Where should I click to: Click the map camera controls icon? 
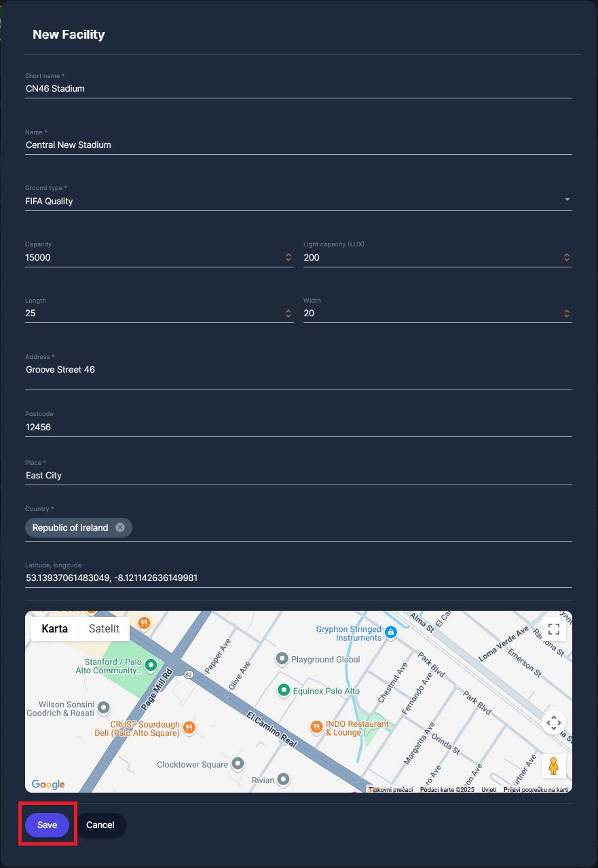[553, 723]
